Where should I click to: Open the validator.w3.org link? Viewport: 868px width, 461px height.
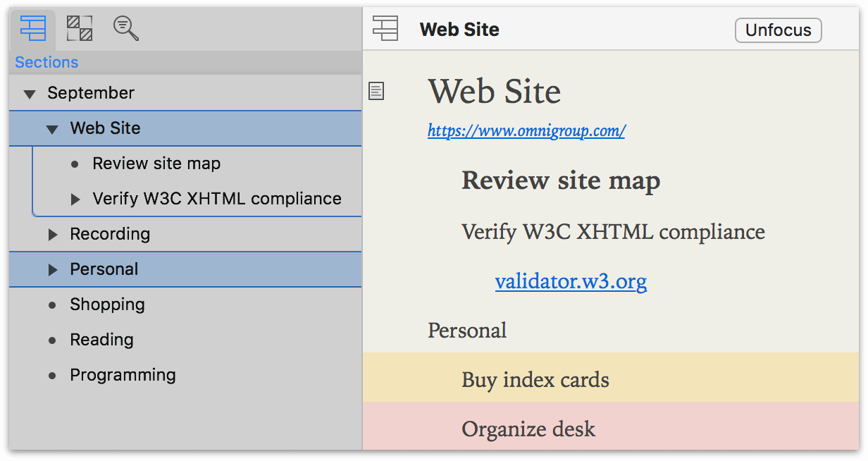571,282
